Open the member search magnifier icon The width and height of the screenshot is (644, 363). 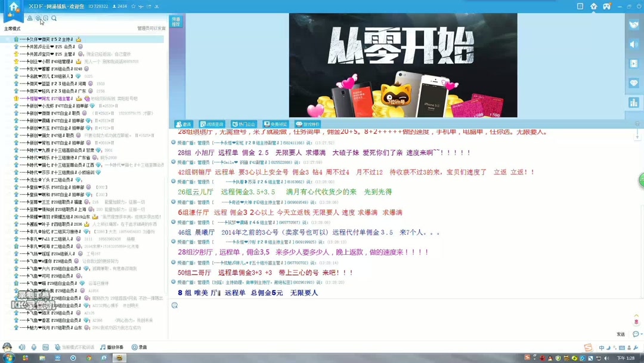53,18
